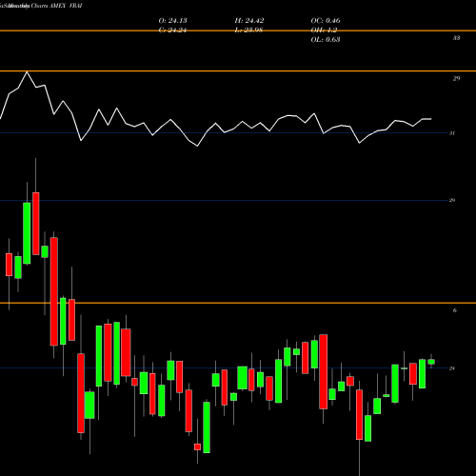This screenshot has height=476, width=476.
Task: Click the peak of the white indicator line
Action: (x=27, y=72)
